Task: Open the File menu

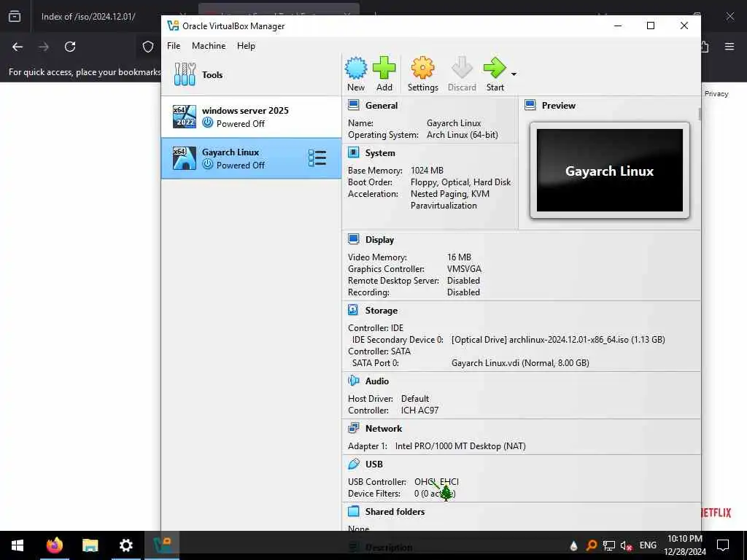Action: coord(174,46)
